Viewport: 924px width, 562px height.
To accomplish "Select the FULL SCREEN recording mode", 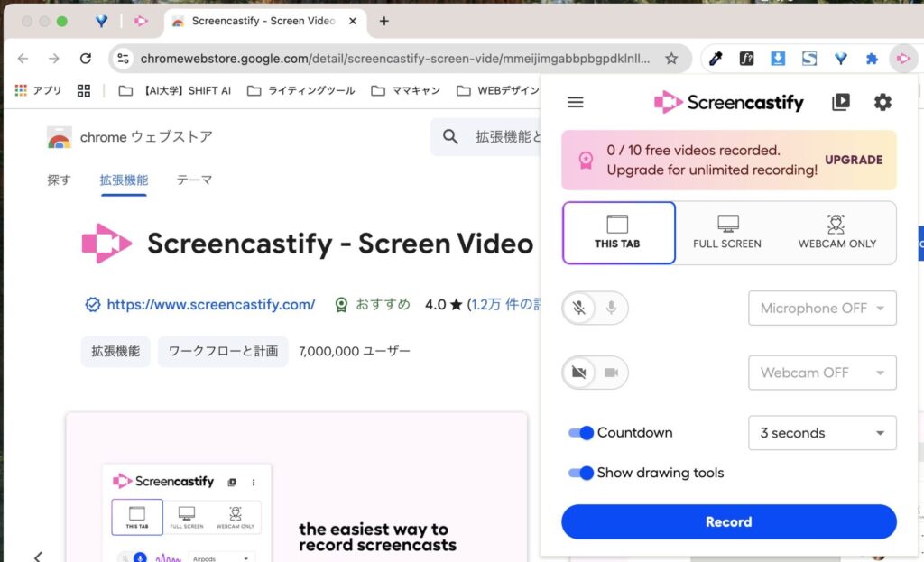I will coord(727,233).
